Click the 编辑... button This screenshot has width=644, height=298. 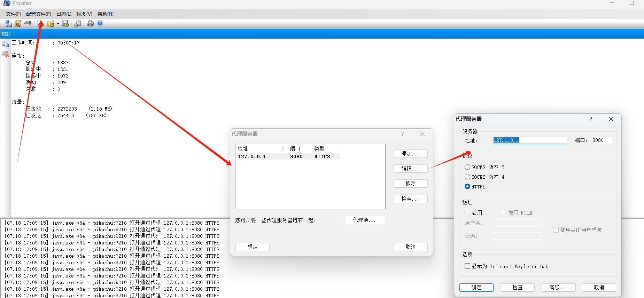(410, 168)
